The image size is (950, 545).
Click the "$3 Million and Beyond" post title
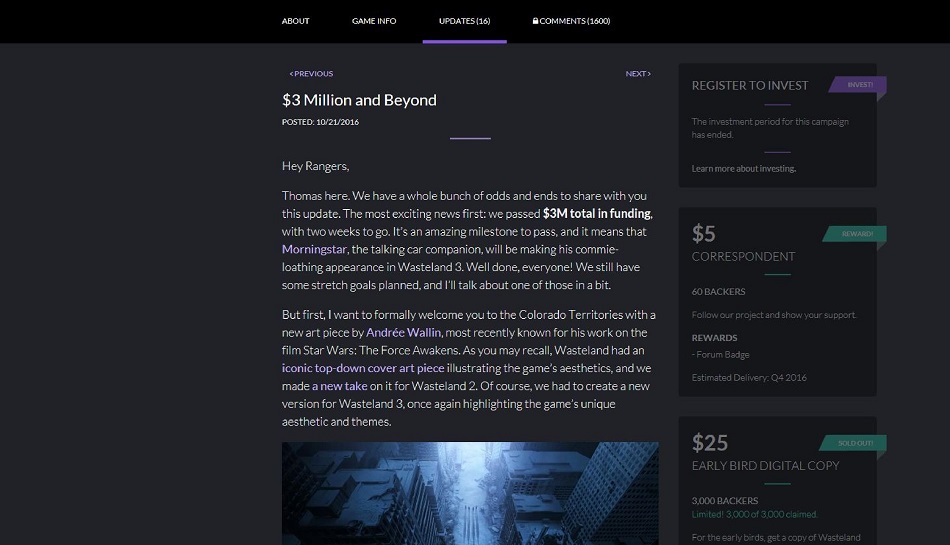[x=359, y=100]
